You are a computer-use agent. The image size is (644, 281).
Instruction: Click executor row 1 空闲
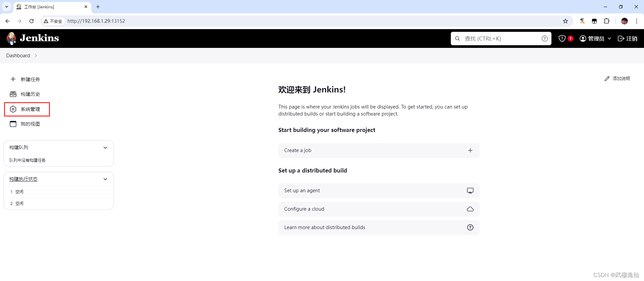pos(59,192)
